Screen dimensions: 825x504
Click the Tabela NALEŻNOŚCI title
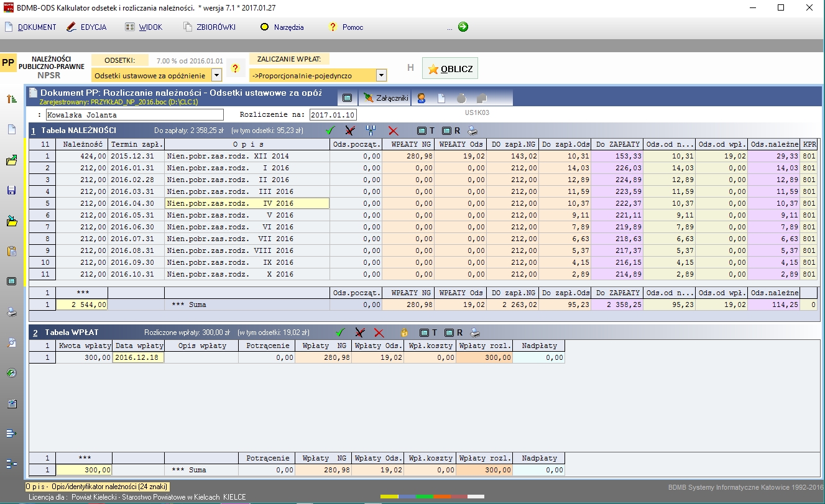pyautogui.click(x=78, y=131)
